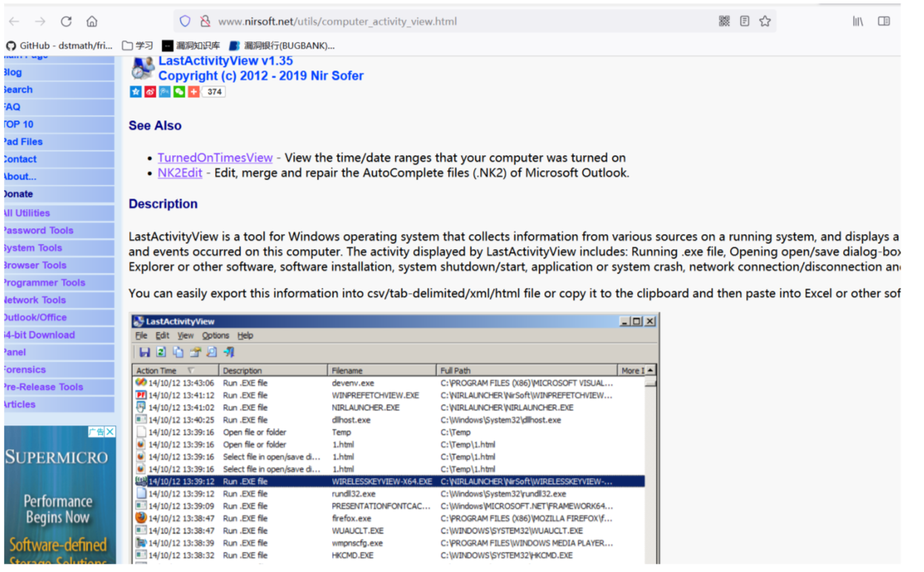
Task: Open Forensics sidebar link
Action: [x=59, y=369]
